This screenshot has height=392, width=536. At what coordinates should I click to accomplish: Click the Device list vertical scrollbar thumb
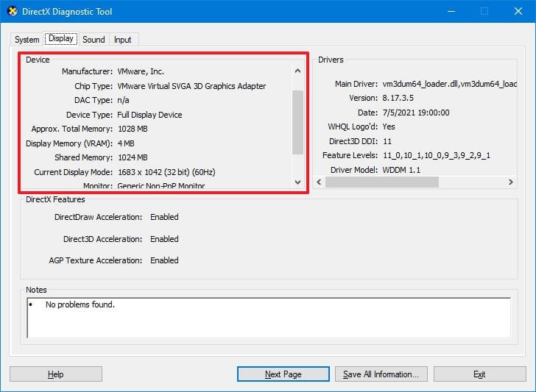tap(297, 122)
